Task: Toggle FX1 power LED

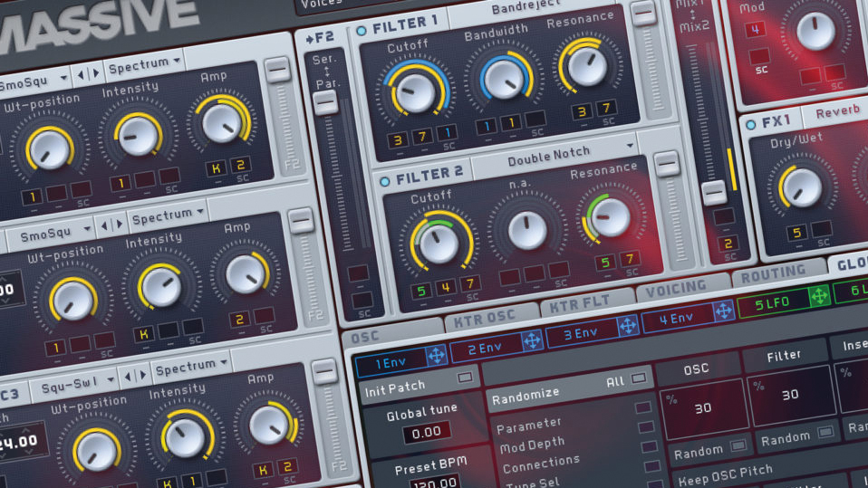Action: [750, 125]
